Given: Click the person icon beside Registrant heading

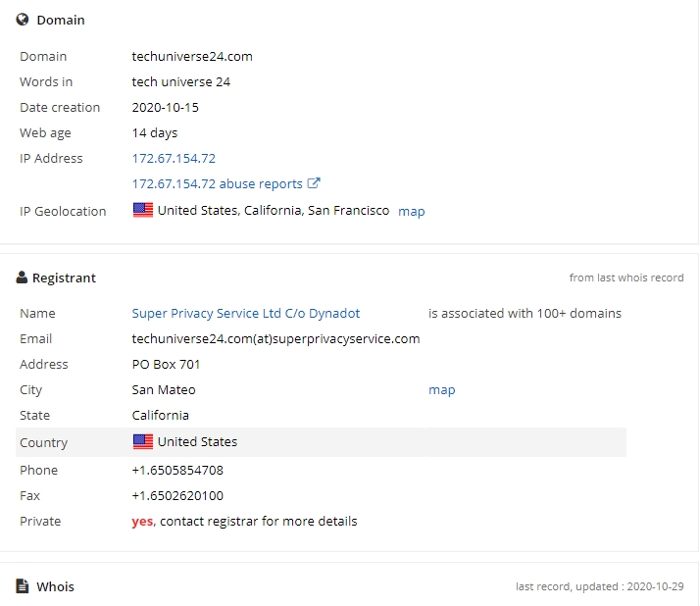Looking at the screenshot, I should click(22, 278).
